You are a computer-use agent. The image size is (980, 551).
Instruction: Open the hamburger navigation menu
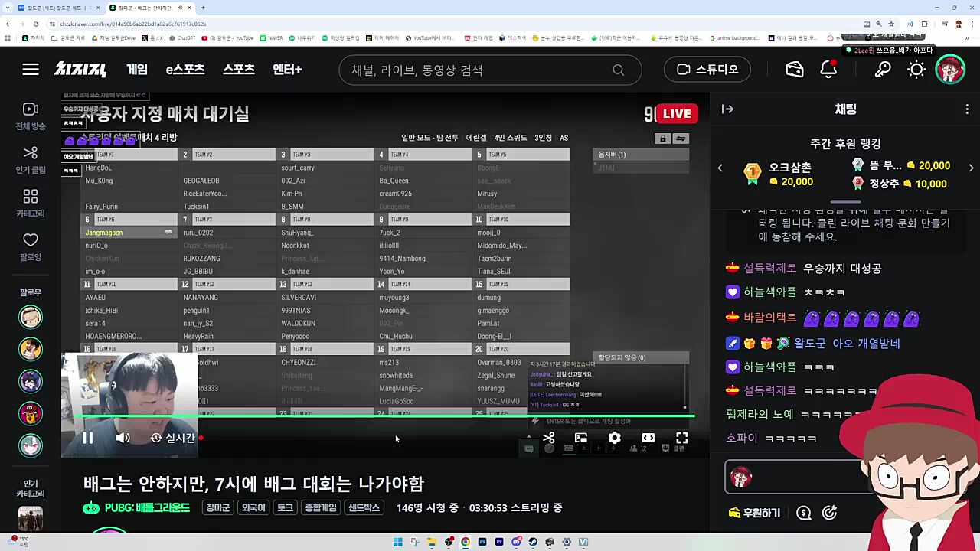tap(31, 70)
